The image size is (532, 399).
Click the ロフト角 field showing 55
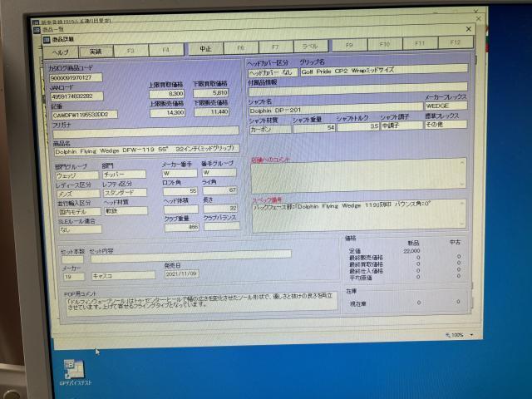[x=180, y=191]
